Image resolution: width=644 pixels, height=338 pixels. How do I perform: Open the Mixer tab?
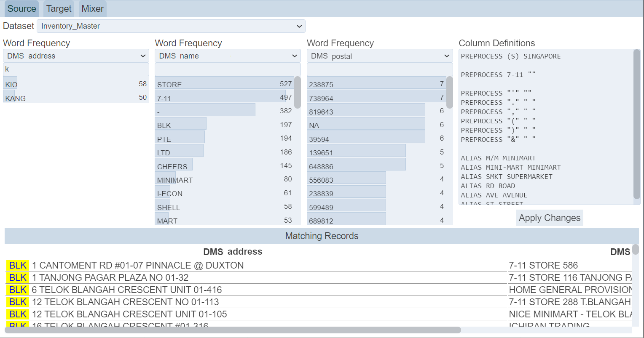pyautogui.click(x=92, y=8)
